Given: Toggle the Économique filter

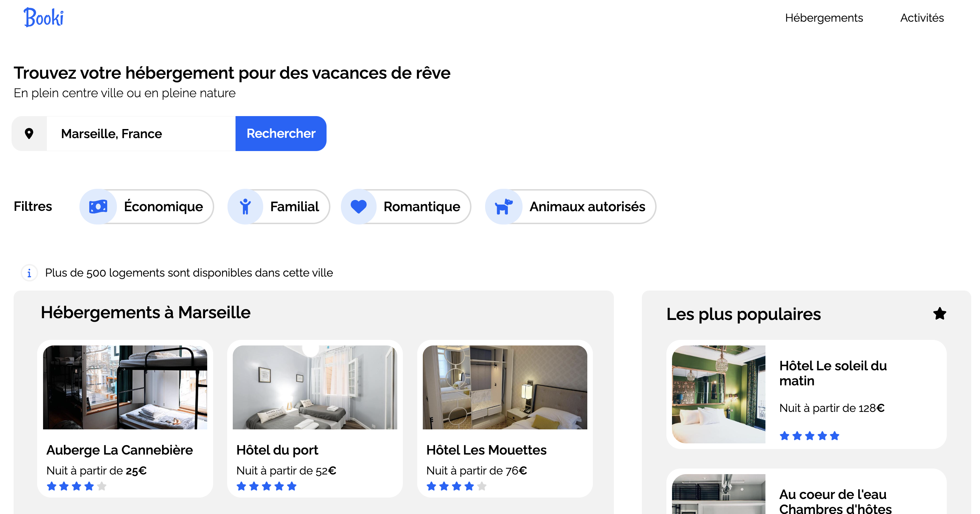Looking at the screenshot, I should [163, 206].
